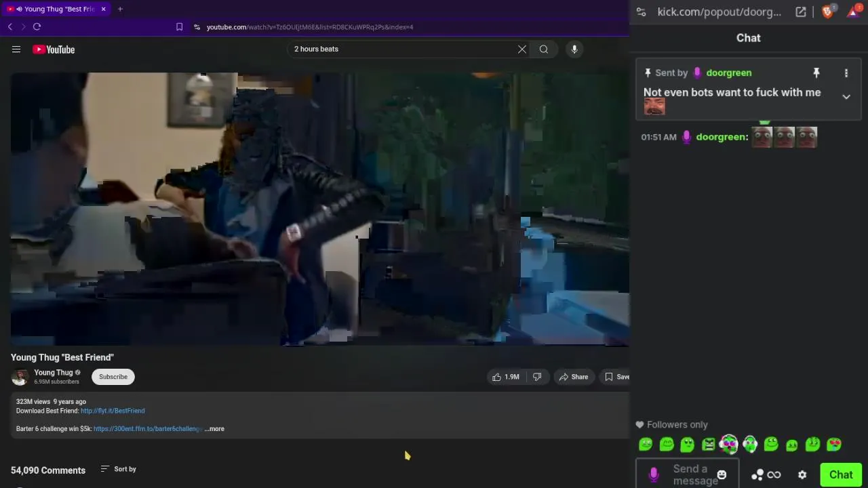Click doorgreen username in 01:51 AM message

click(x=722, y=137)
